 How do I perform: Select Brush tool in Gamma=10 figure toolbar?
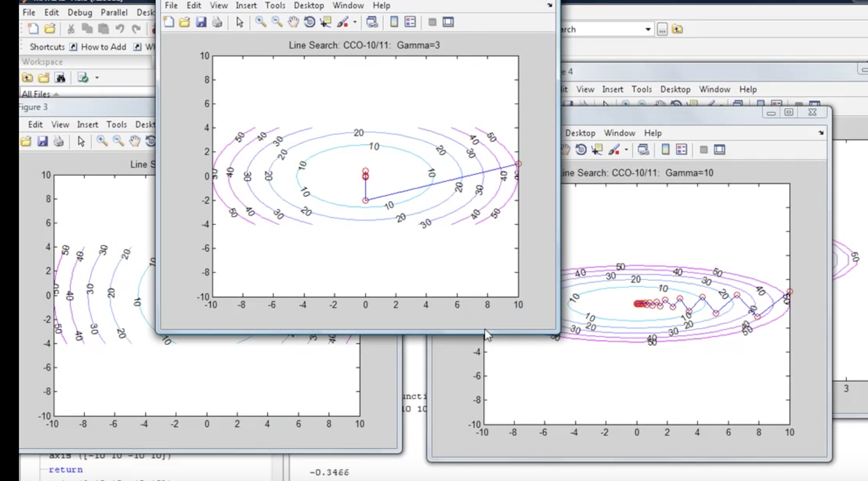pos(614,150)
